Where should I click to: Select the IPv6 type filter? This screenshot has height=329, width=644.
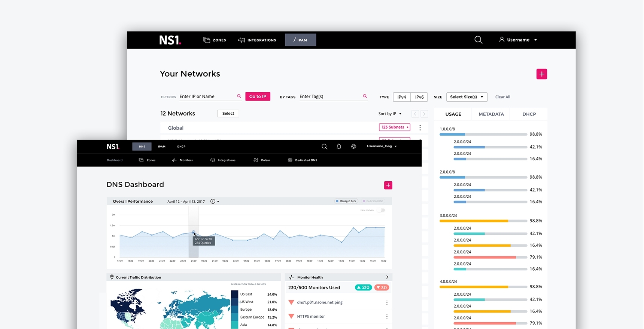click(x=419, y=97)
